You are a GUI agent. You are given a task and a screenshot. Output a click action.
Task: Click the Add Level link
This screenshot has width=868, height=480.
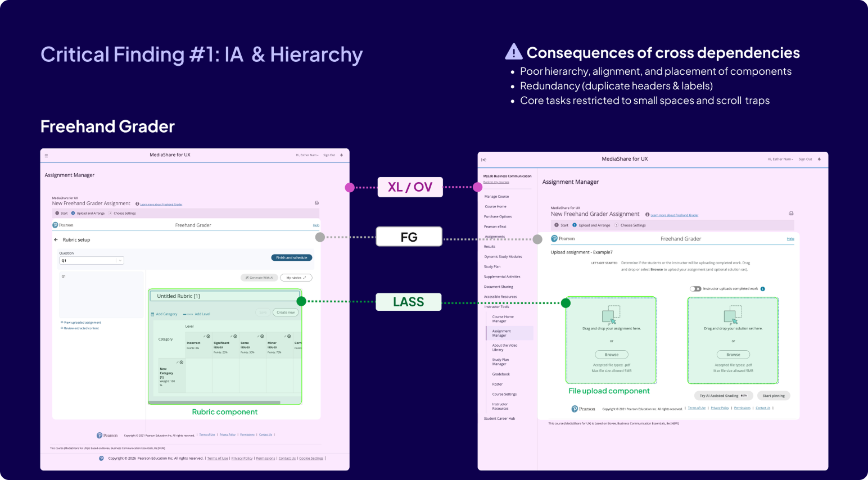[x=202, y=314]
